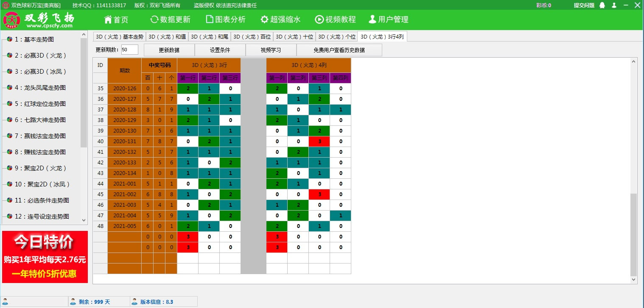Open 超强缩水 via the gear icon
Image resolution: width=644 pixels, height=308 pixels.
tap(264, 19)
